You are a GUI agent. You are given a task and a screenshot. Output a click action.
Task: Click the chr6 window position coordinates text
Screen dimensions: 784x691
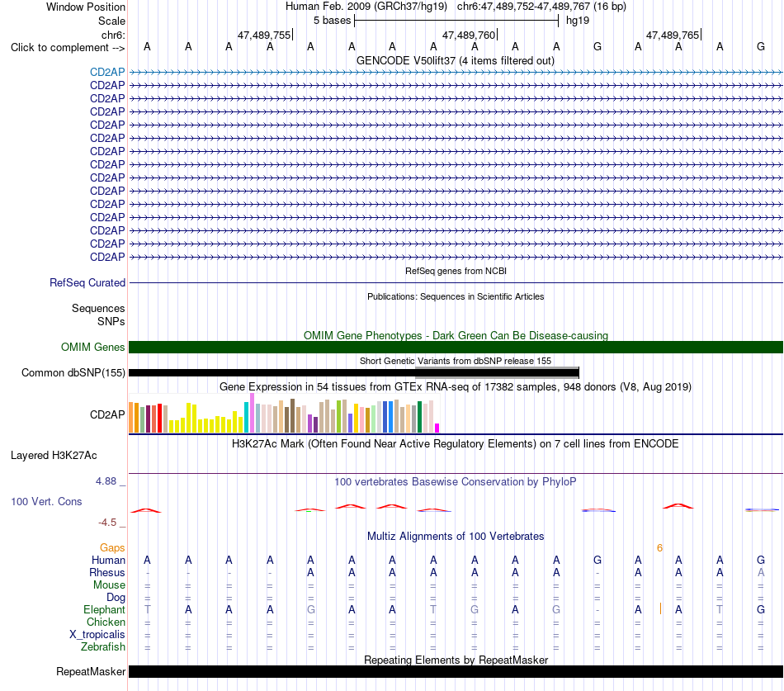click(541, 7)
